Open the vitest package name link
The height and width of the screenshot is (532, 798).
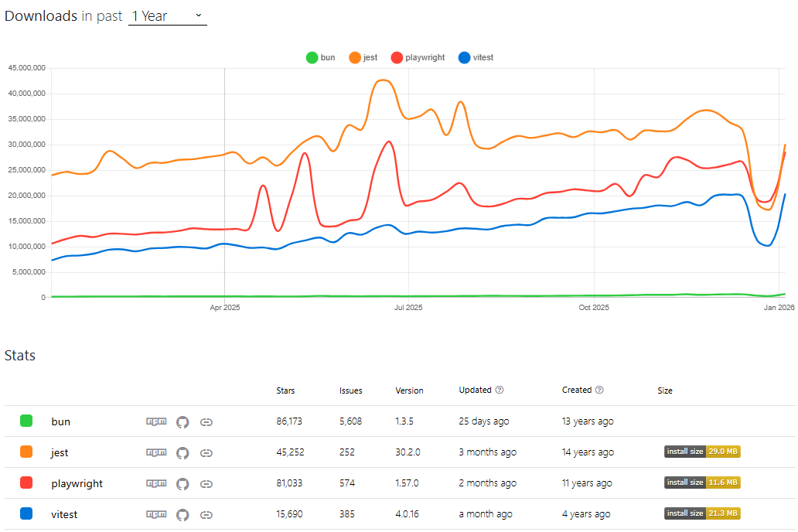tap(64, 515)
